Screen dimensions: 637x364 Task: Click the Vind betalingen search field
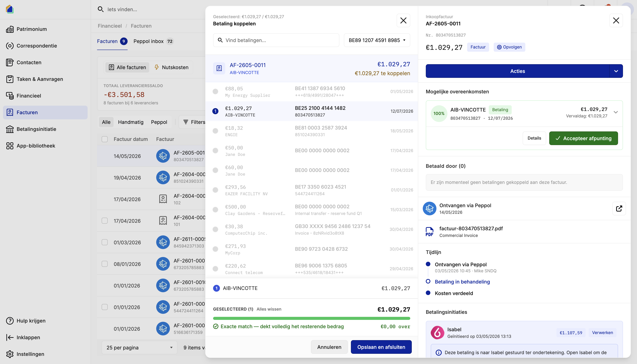click(276, 40)
